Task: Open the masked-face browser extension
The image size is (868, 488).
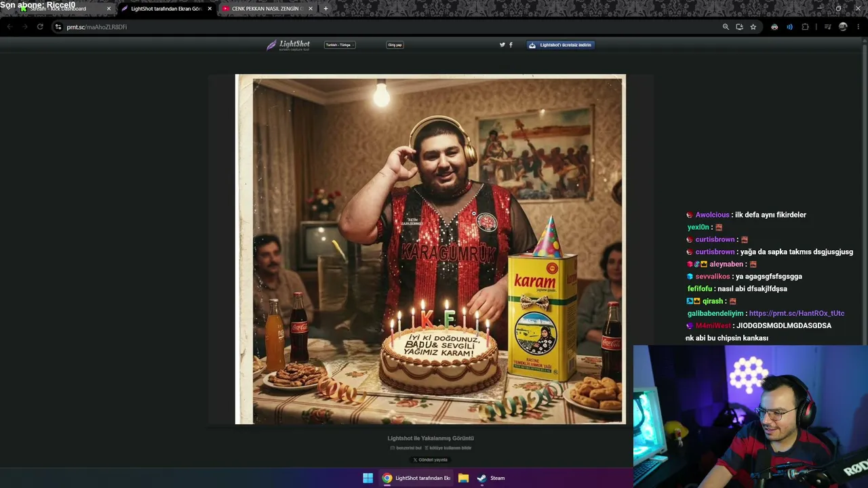Action: (774, 27)
